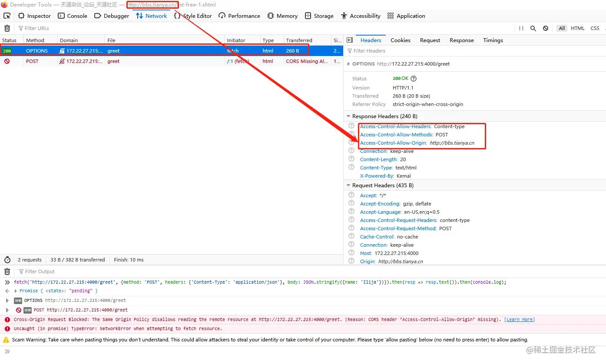Open the Cookies tab in details

tap(400, 40)
